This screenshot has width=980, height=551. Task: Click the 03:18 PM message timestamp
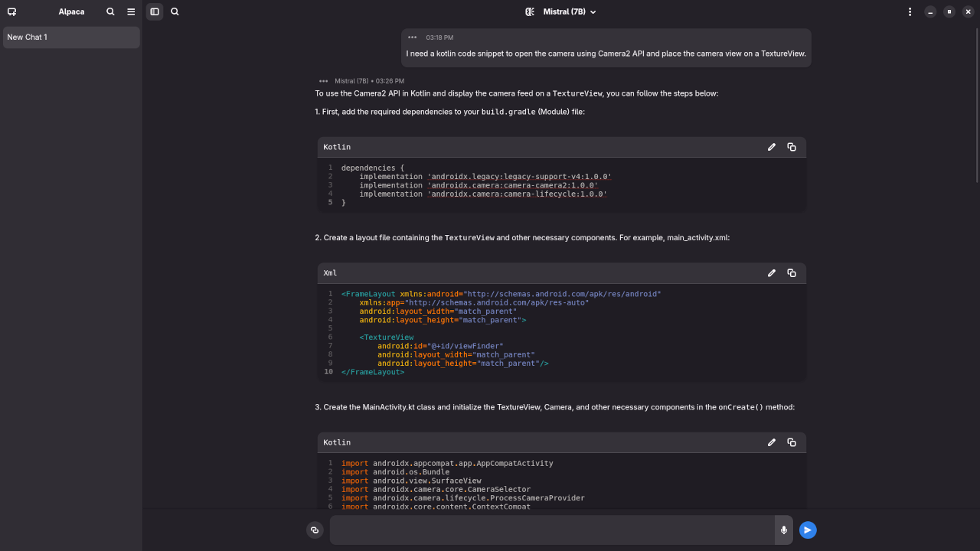[439, 37]
